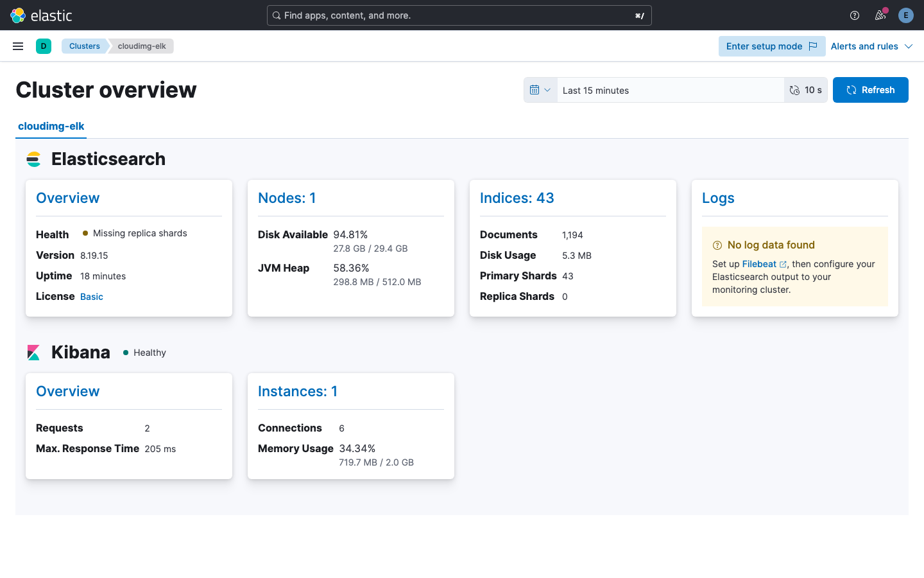The width and height of the screenshot is (924, 578).
Task: Focus the Find apps search field
Action: point(459,15)
